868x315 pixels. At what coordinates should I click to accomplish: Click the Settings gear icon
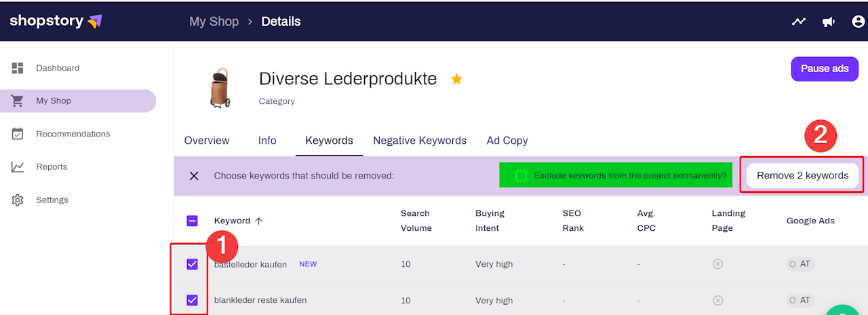[x=18, y=200]
